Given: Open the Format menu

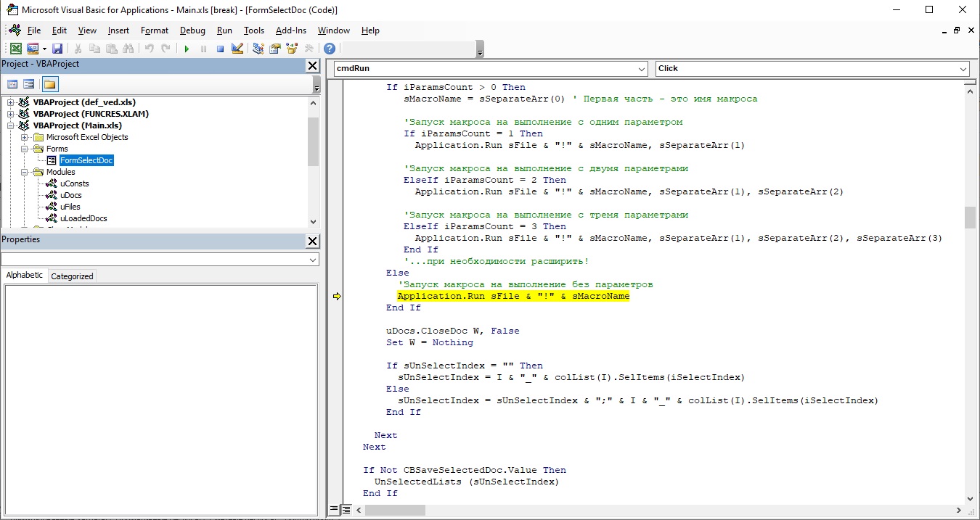Looking at the screenshot, I should [x=155, y=30].
